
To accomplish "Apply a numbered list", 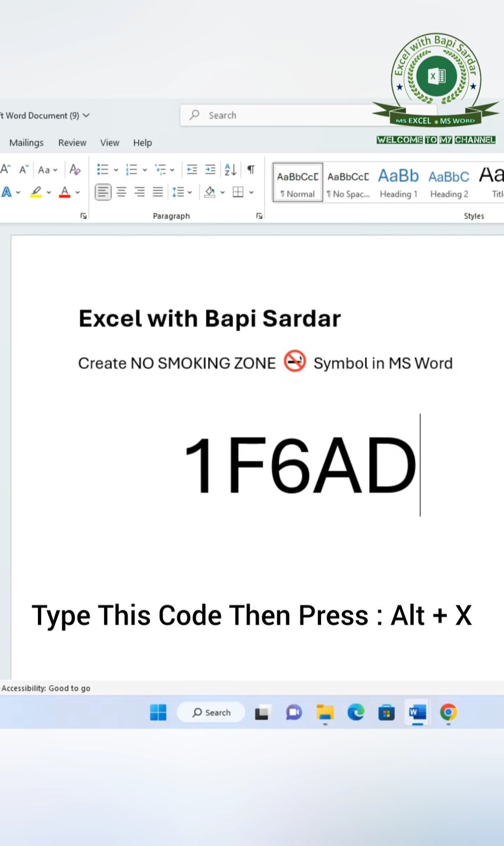I will pyautogui.click(x=132, y=170).
